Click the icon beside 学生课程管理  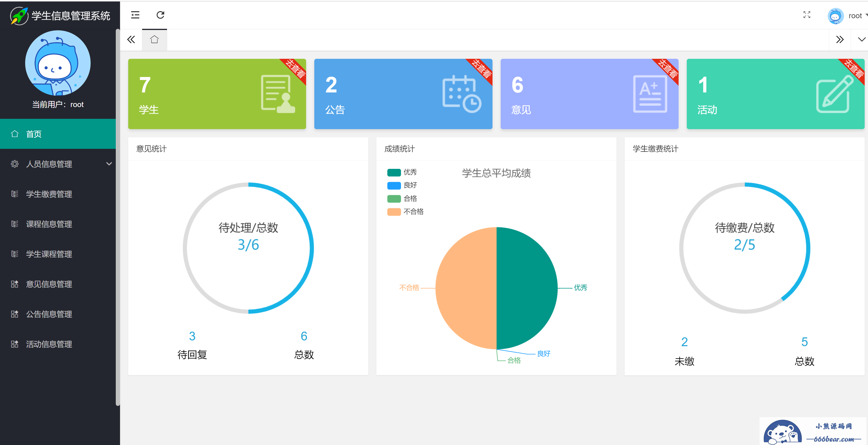15,254
